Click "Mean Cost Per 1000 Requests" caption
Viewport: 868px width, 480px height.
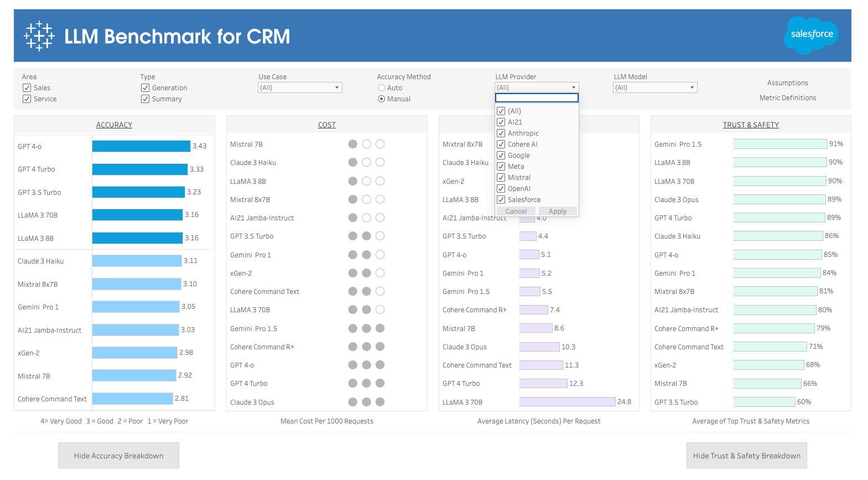coord(326,421)
